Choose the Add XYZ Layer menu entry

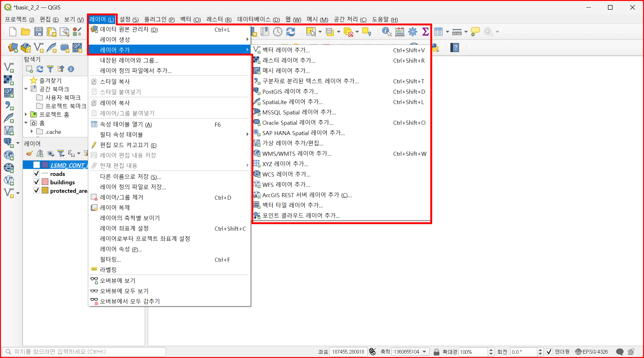285,164
